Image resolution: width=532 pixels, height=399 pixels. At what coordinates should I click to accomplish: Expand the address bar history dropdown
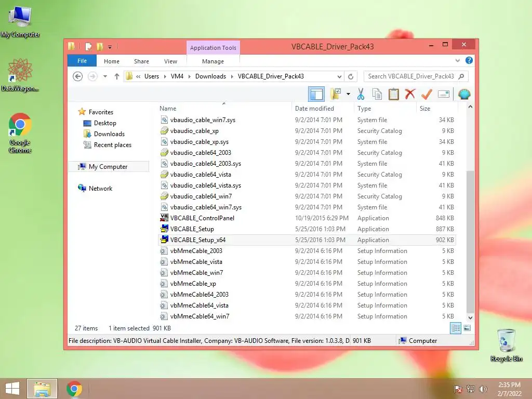click(x=339, y=76)
